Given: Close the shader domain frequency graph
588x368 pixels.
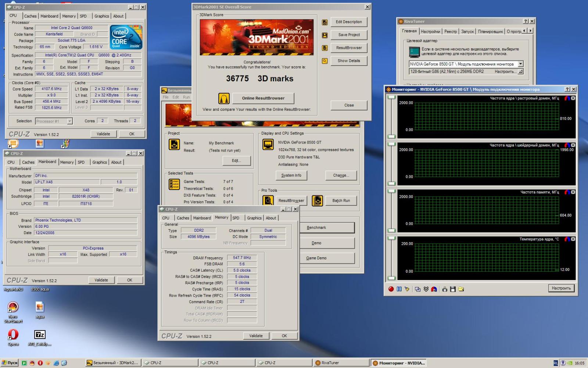Looking at the screenshot, I should [x=573, y=145].
